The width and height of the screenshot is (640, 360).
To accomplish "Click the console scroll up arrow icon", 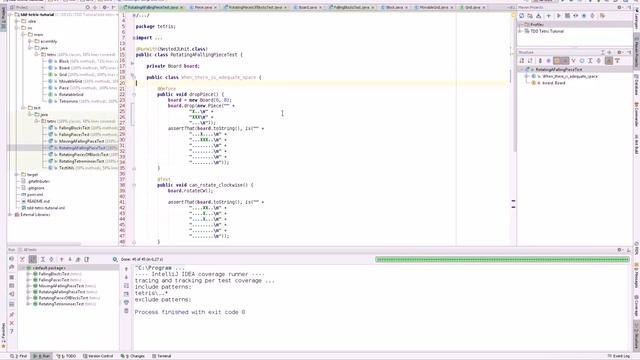I will click(126, 269).
